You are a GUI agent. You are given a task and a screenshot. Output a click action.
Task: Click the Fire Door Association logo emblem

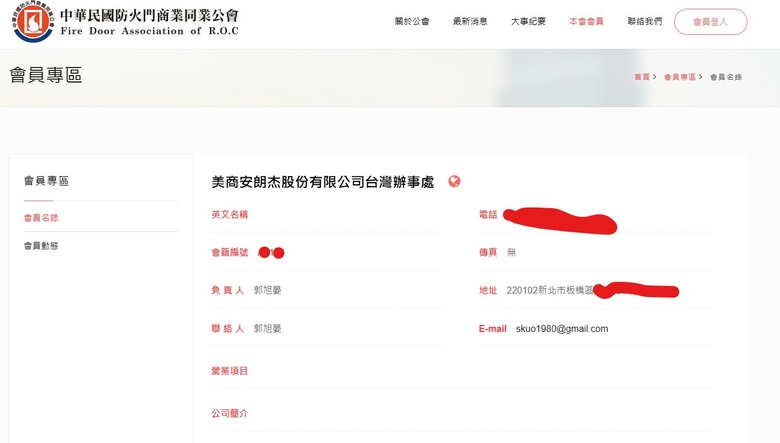point(33,21)
